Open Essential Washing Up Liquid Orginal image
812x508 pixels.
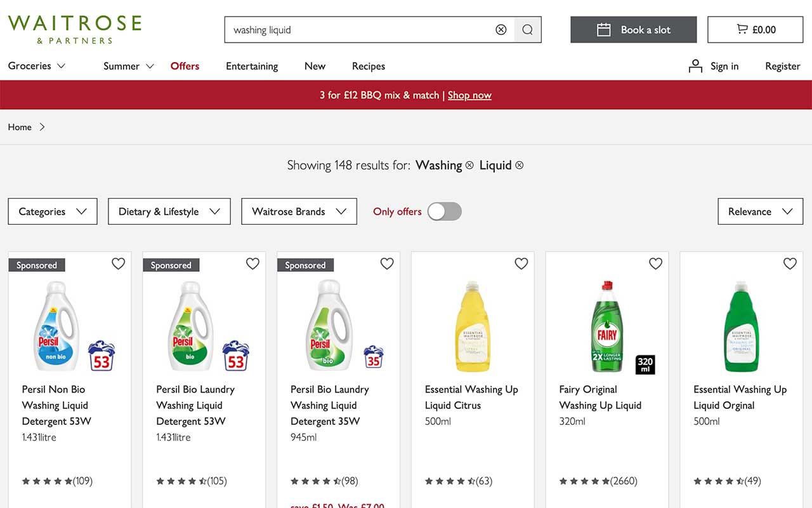tap(742, 326)
